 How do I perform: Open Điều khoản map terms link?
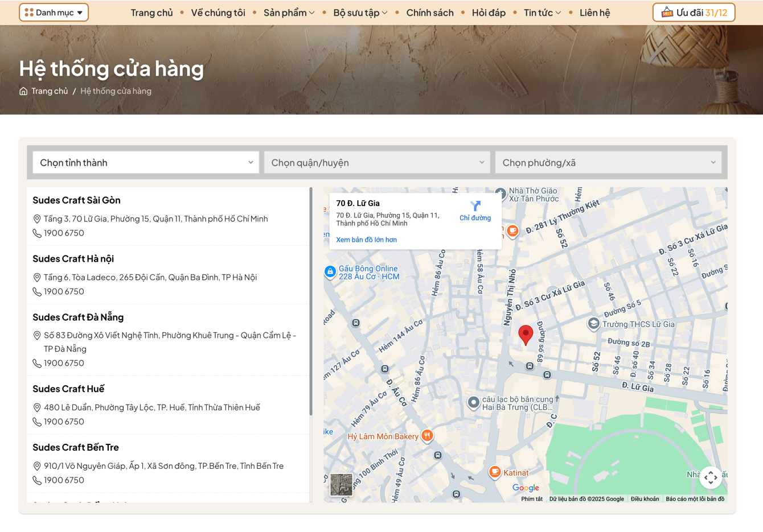pos(645,499)
